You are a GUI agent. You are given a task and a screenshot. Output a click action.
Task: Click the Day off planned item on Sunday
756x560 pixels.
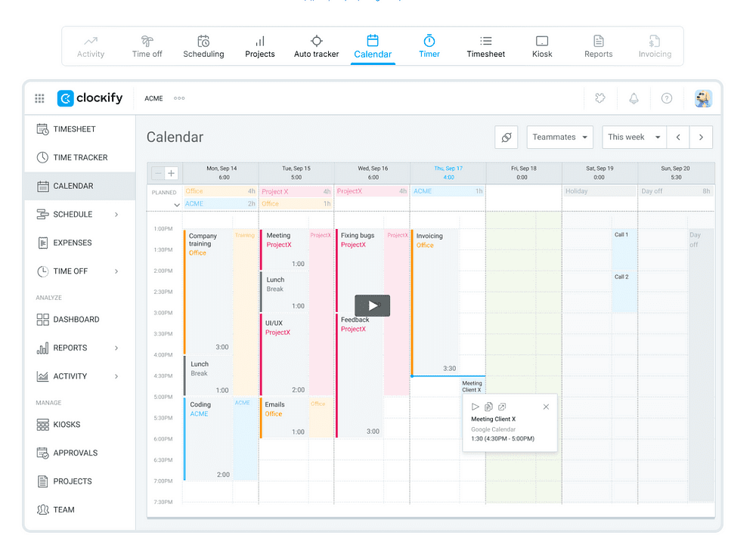675,191
